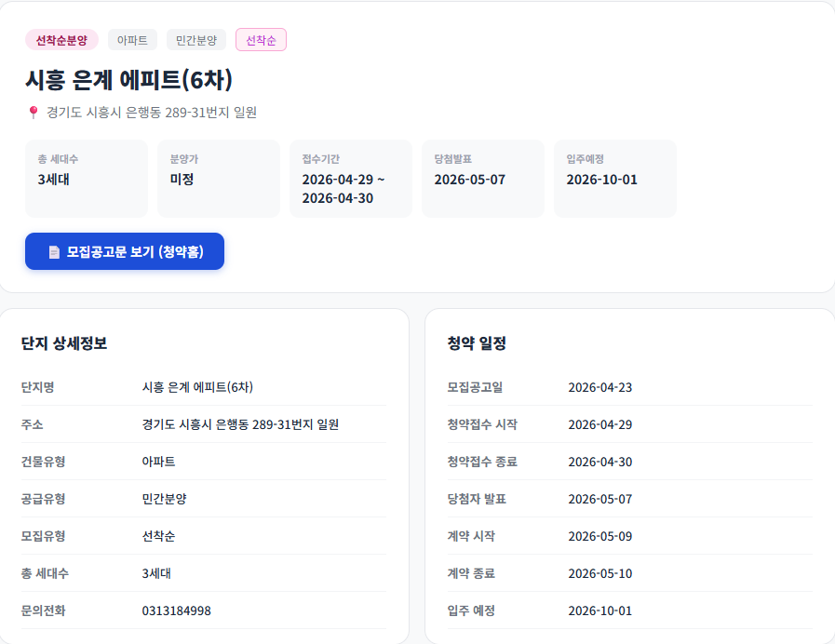Click the 접수기간 card with April dates

(350, 178)
